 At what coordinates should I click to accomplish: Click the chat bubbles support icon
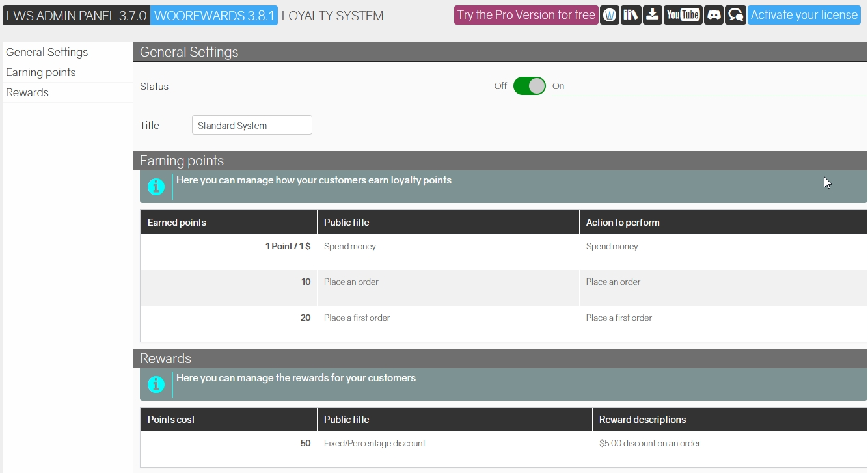point(735,15)
